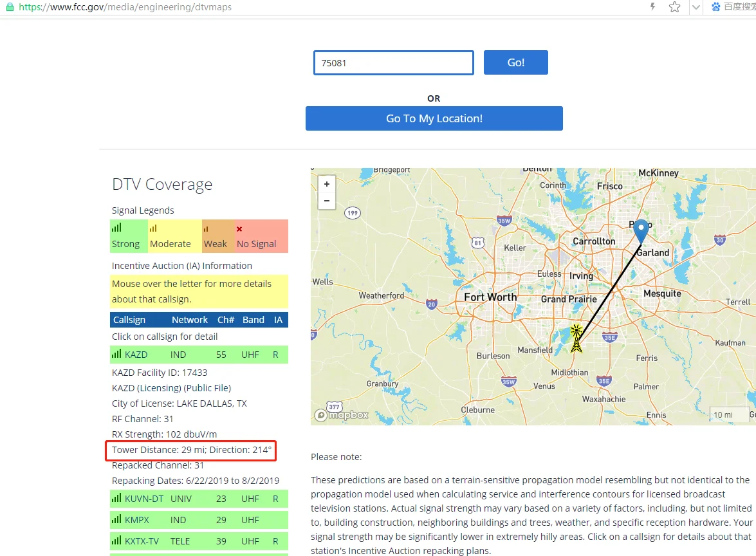Click the R letter in KAZD row

point(276,355)
